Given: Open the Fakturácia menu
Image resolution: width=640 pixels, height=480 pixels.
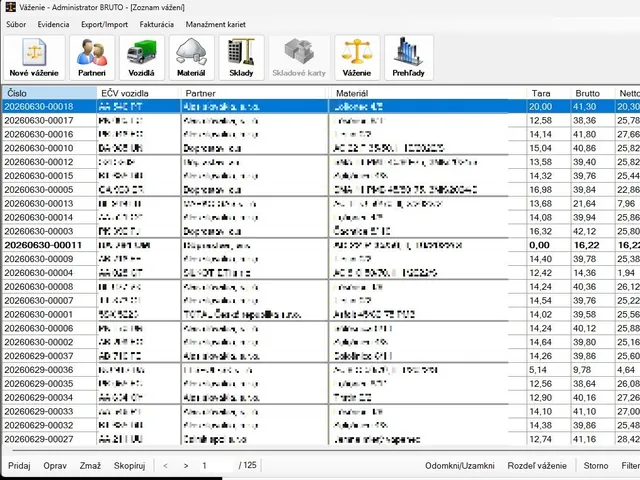Looking at the screenshot, I should [x=157, y=24].
